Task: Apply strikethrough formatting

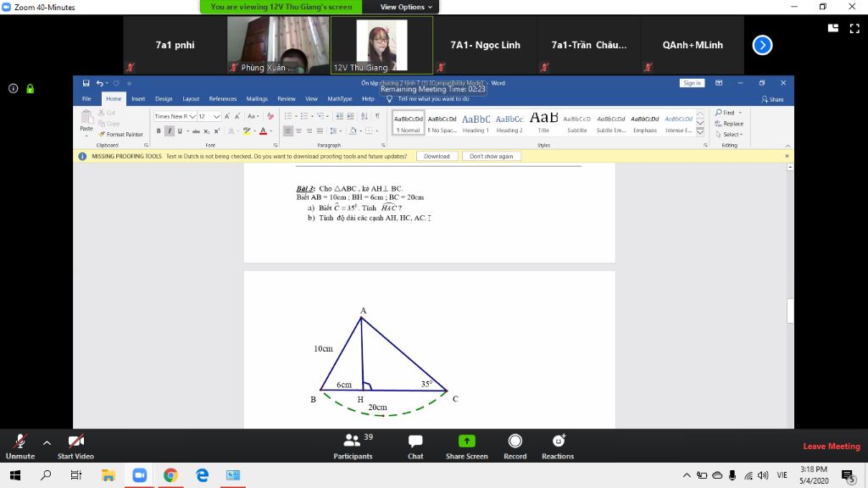Action: pyautogui.click(x=196, y=131)
